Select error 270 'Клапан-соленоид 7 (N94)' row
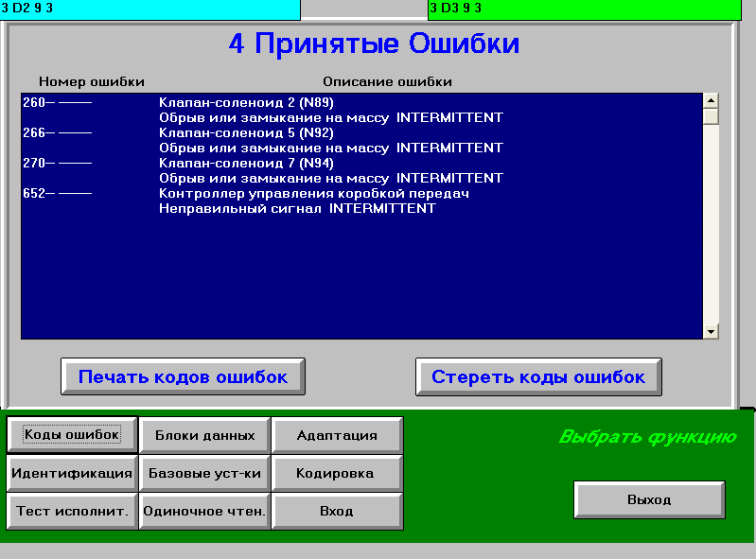Image resolution: width=756 pixels, height=559 pixels. 361,163
